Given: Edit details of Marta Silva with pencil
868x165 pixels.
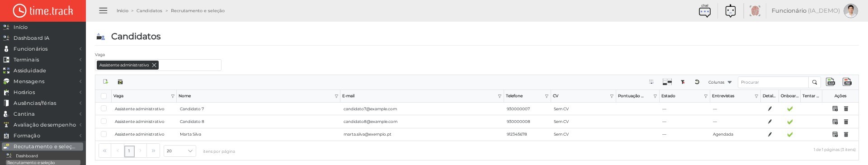Looking at the screenshot, I should point(770,134).
